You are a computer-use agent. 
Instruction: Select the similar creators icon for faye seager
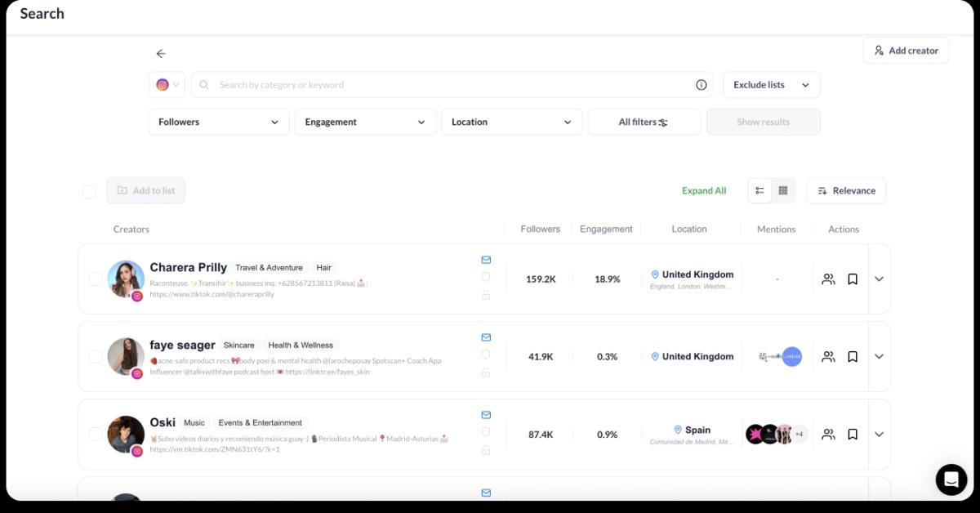tap(828, 356)
